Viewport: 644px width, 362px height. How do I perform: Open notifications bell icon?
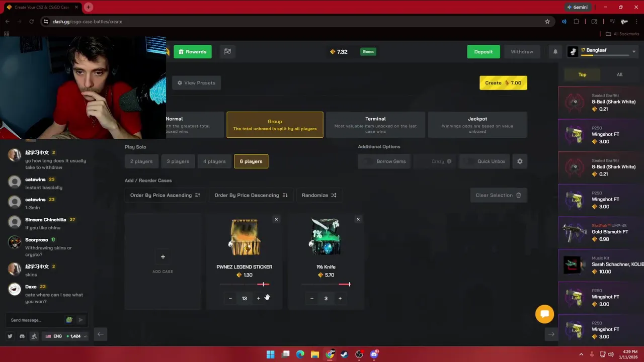pyautogui.click(x=555, y=52)
